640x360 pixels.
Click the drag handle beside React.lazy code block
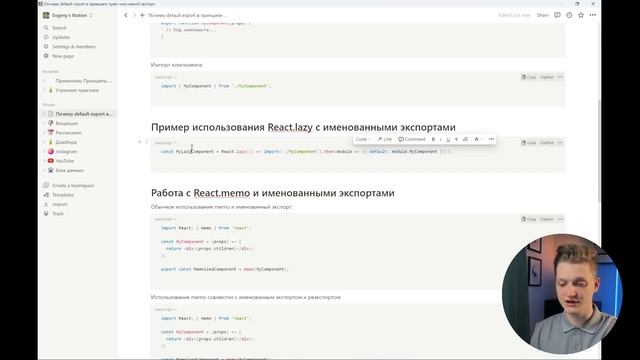pos(146,142)
